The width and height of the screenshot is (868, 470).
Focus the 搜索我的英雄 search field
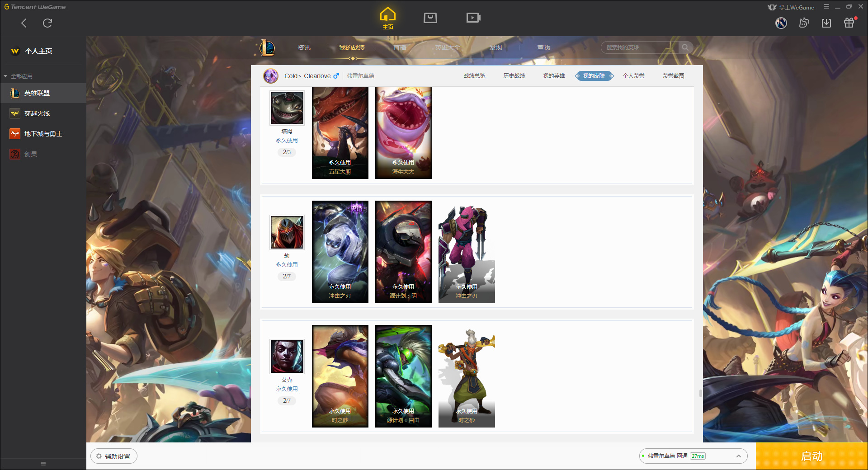click(x=640, y=47)
